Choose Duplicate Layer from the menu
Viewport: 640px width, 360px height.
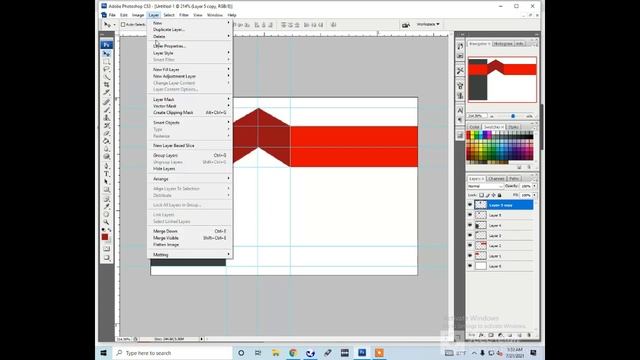190,30
